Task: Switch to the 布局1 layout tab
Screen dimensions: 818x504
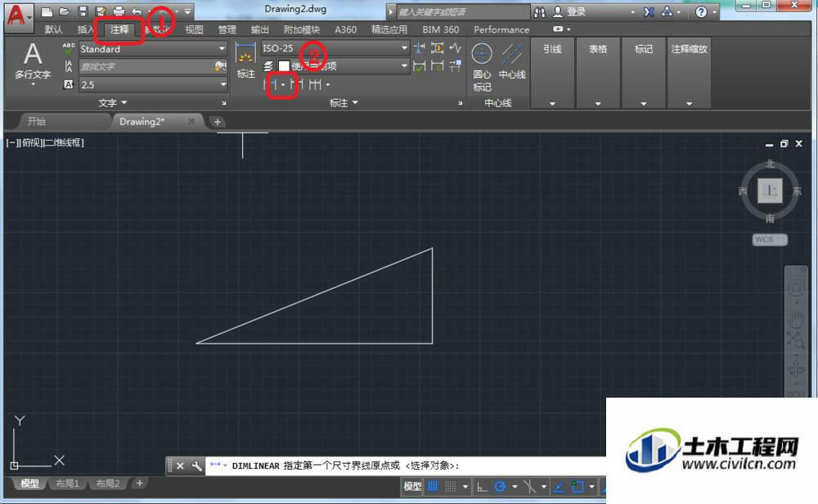Action: coord(67,484)
